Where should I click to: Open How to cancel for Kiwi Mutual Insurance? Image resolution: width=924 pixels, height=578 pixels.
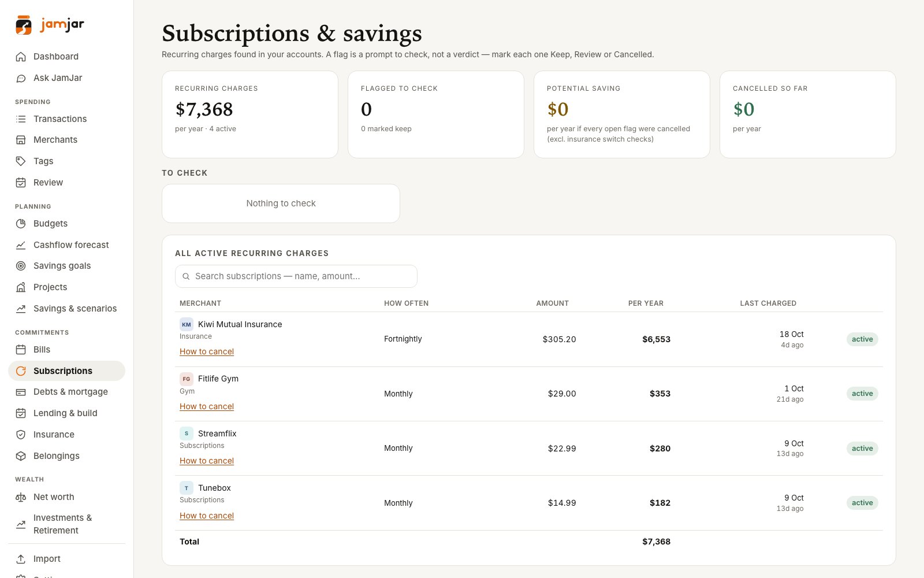coord(207,351)
